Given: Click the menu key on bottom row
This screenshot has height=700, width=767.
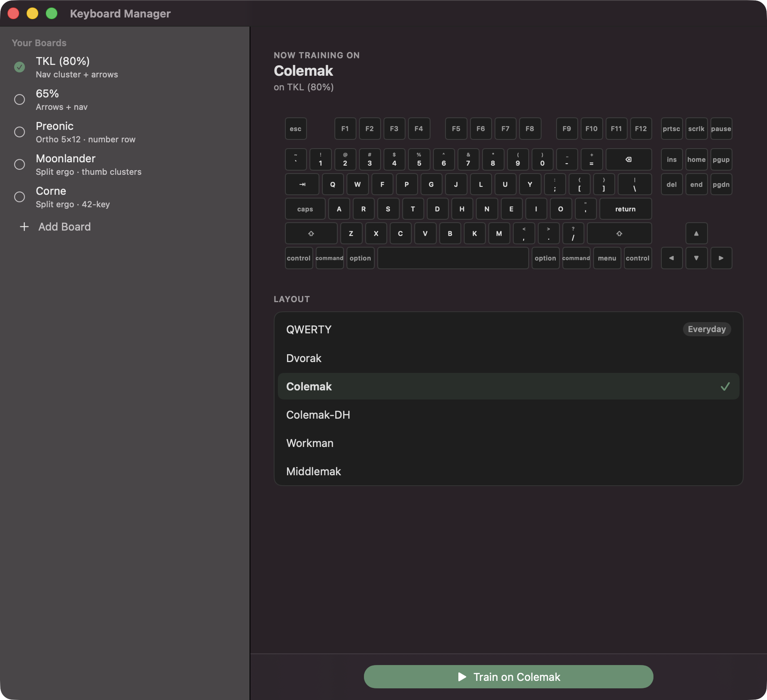Looking at the screenshot, I should pos(607,258).
